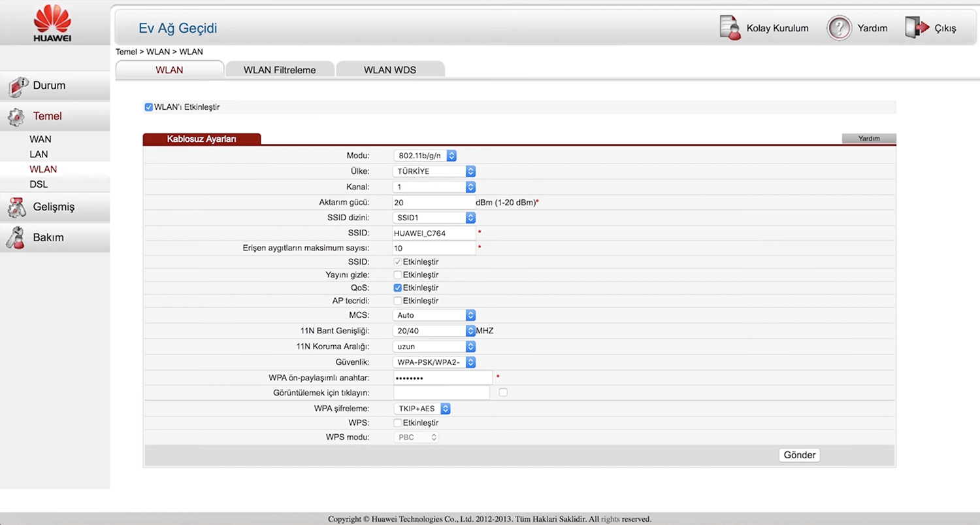Viewport: 980px width, 525px height.
Task: Open the Kolay Kurulum wizard icon
Action: pyautogui.click(x=730, y=28)
